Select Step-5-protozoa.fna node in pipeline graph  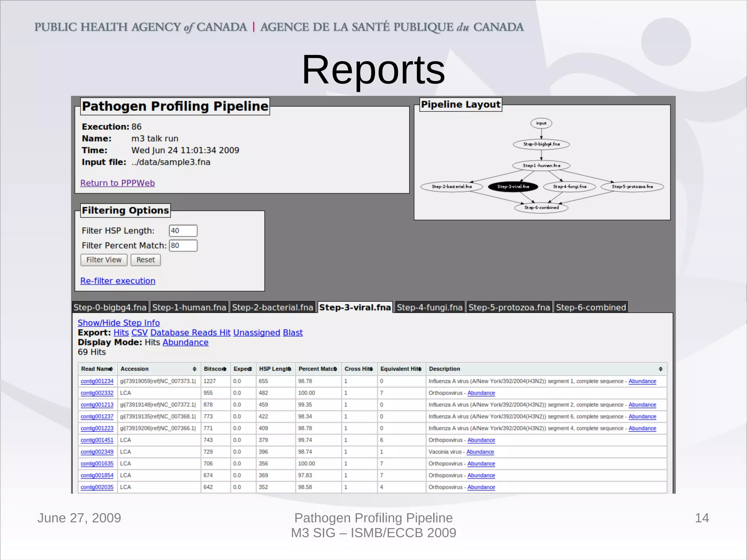[x=632, y=186]
